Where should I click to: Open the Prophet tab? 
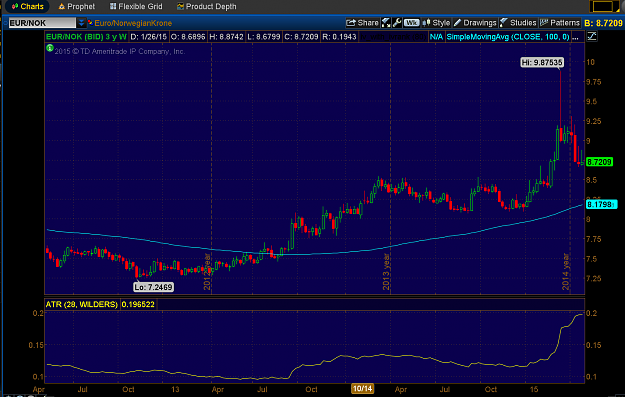point(77,6)
